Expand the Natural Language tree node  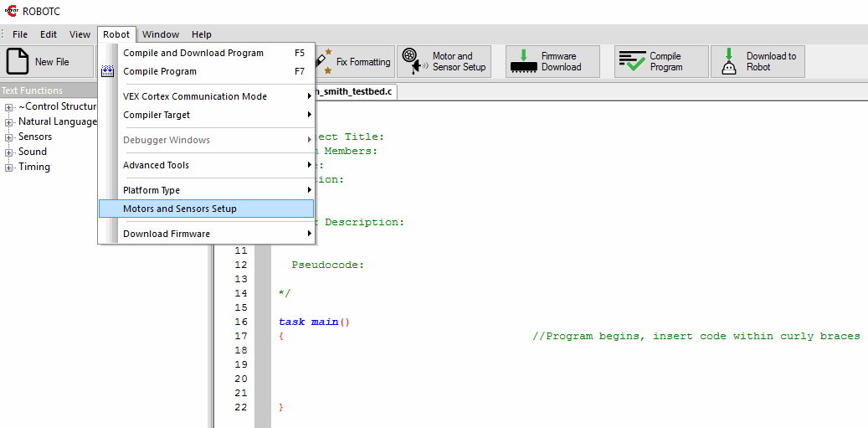9,122
